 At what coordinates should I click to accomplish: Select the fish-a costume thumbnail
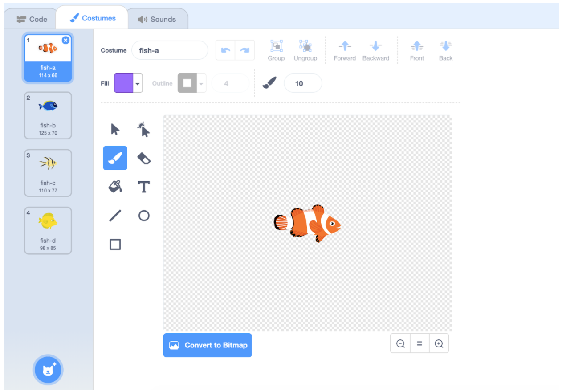click(48, 59)
